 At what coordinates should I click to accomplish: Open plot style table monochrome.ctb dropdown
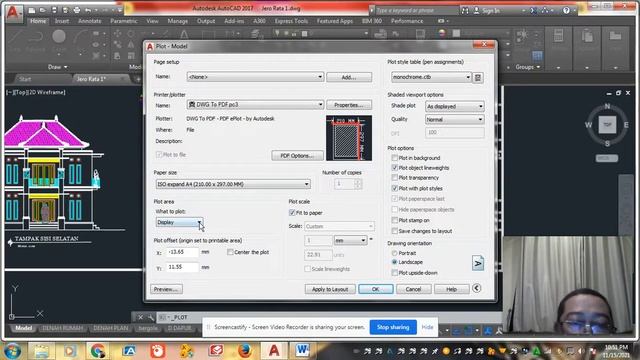point(431,77)
